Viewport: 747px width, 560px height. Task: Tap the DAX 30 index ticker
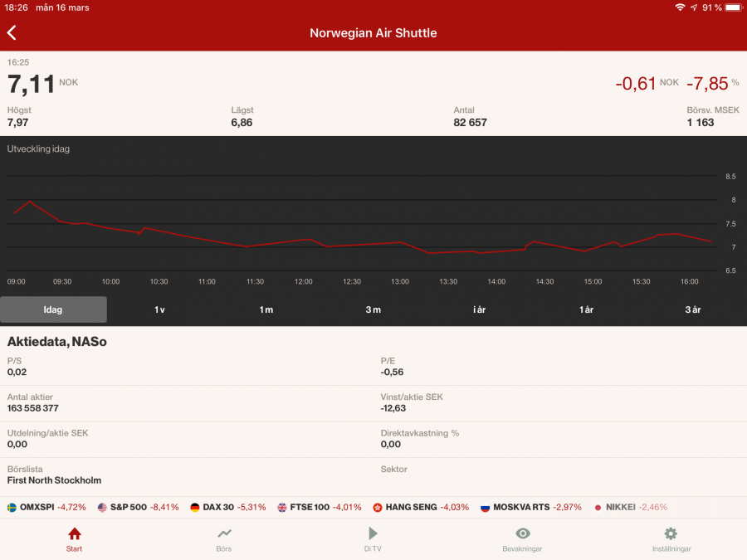click(x=228, y=507)
